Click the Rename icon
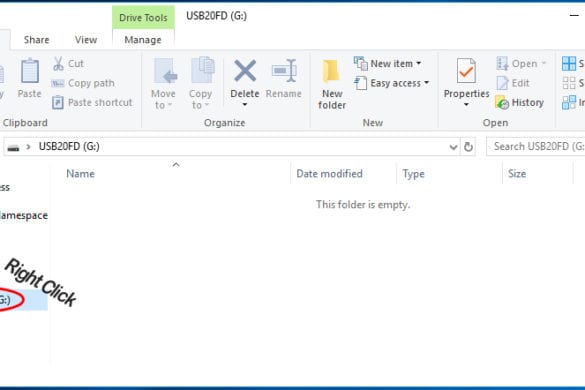Screen dimensions: 585x390 click(284, 71)
